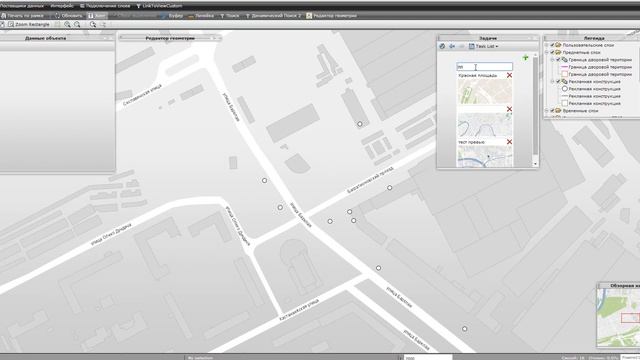Expand Пользовательские слои tree node

point(547,45)
